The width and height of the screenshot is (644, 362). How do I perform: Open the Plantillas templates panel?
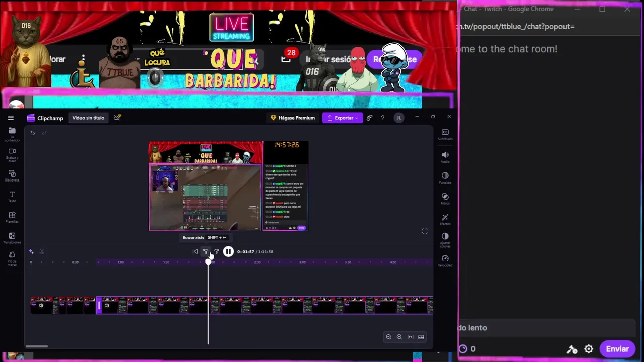pos(12,217)
